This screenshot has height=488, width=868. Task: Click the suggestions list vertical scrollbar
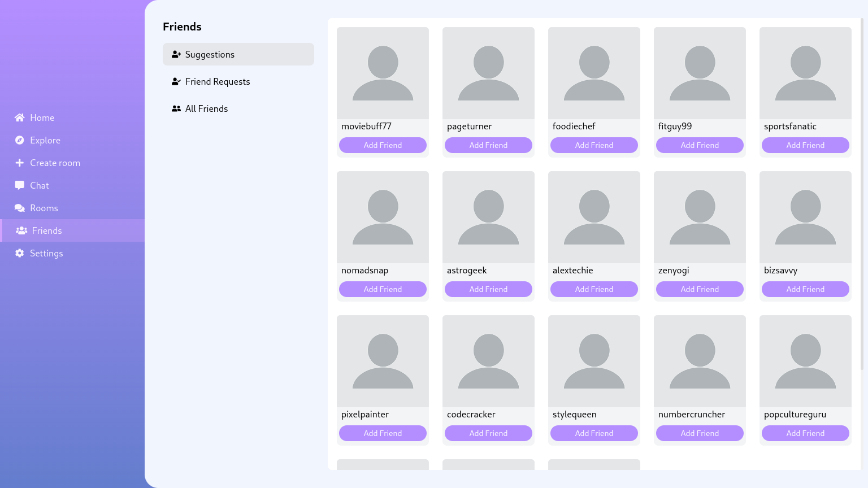tap(862, 194)
